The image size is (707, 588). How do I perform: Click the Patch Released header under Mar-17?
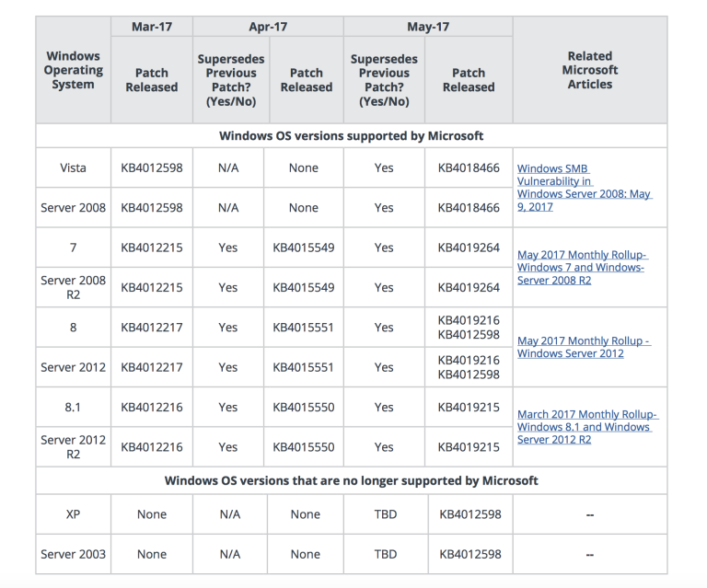(x=152, y=80)
